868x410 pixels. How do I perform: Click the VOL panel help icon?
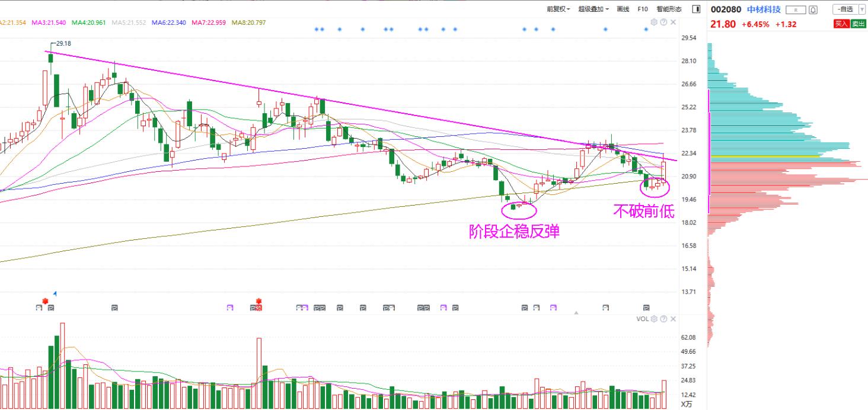[x=663, y=319]
